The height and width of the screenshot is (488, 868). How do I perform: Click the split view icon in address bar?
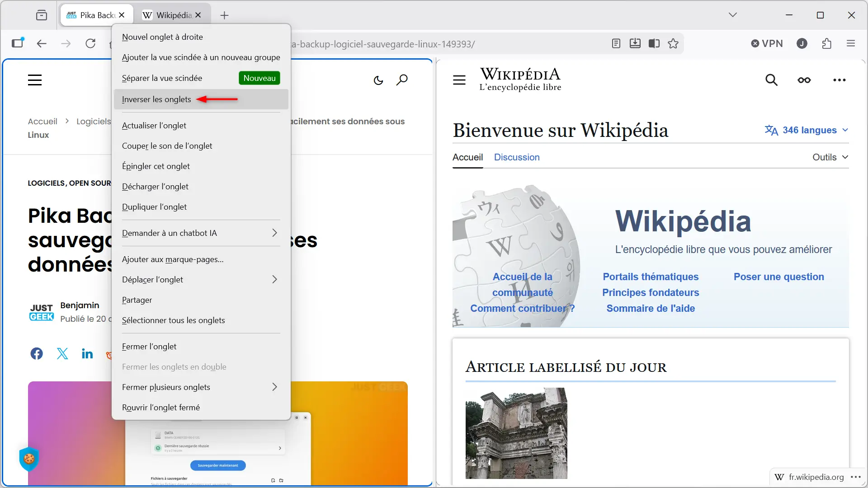[654, 43]
